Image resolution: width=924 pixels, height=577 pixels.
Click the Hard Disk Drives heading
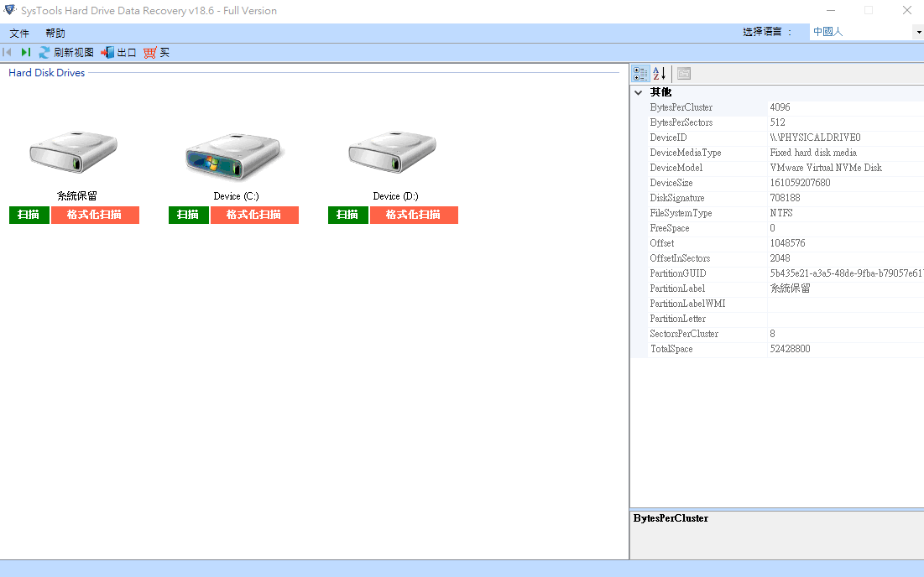[46, 73]
